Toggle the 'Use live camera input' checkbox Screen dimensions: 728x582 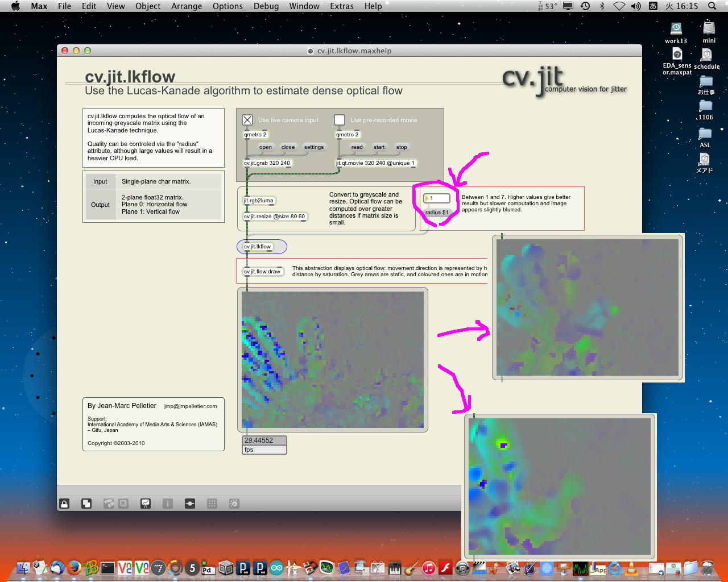[247, 120]
